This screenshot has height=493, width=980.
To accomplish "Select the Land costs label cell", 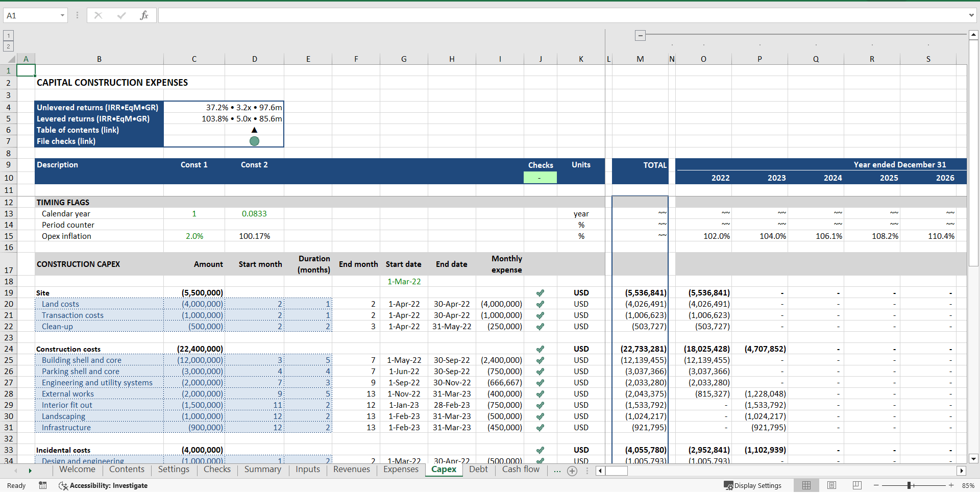I will click(x=100, y=304).
